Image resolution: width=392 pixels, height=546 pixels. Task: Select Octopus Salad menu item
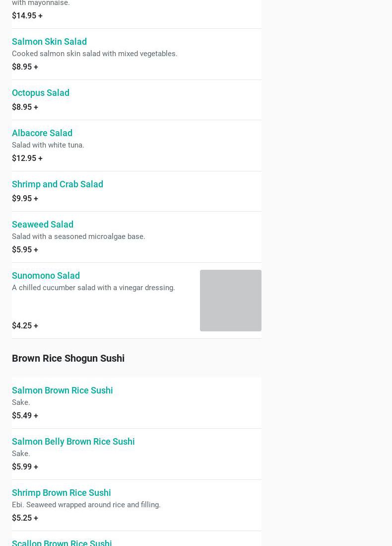click(41, 92)
